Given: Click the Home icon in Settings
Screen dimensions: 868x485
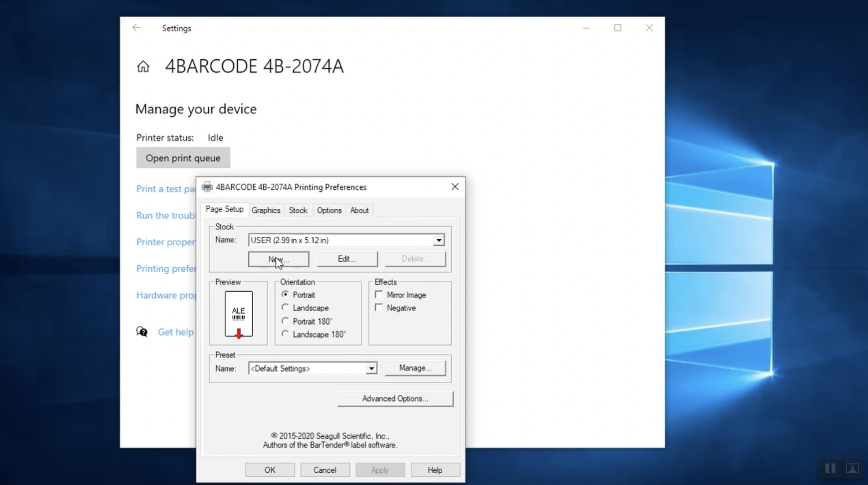Looking at the screenshot, I should pos(143,67).
